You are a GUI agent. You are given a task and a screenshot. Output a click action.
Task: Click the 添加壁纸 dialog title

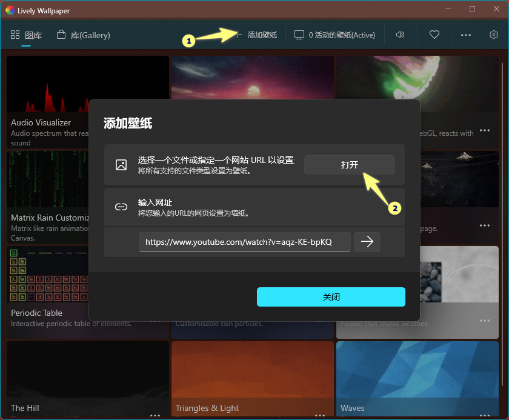[128, 124]
